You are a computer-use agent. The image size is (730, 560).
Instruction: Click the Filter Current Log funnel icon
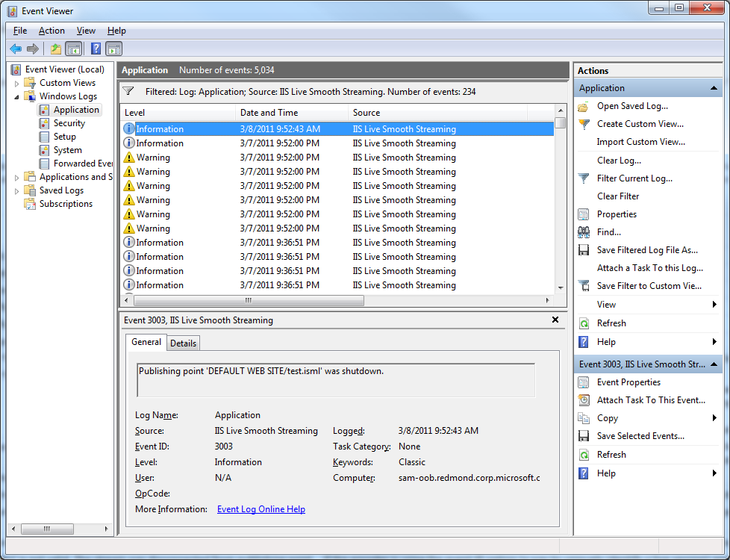(584, 178)
